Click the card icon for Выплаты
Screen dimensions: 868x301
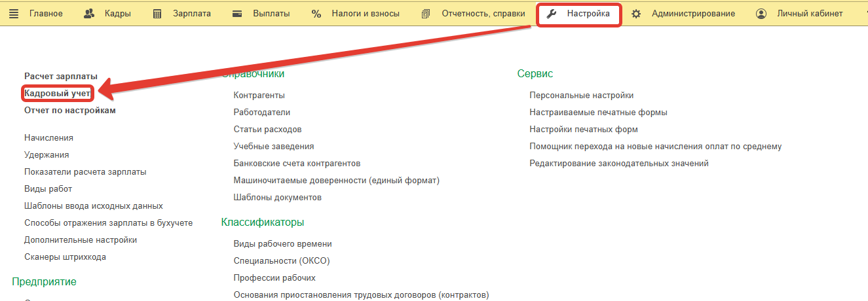(237, 14)
